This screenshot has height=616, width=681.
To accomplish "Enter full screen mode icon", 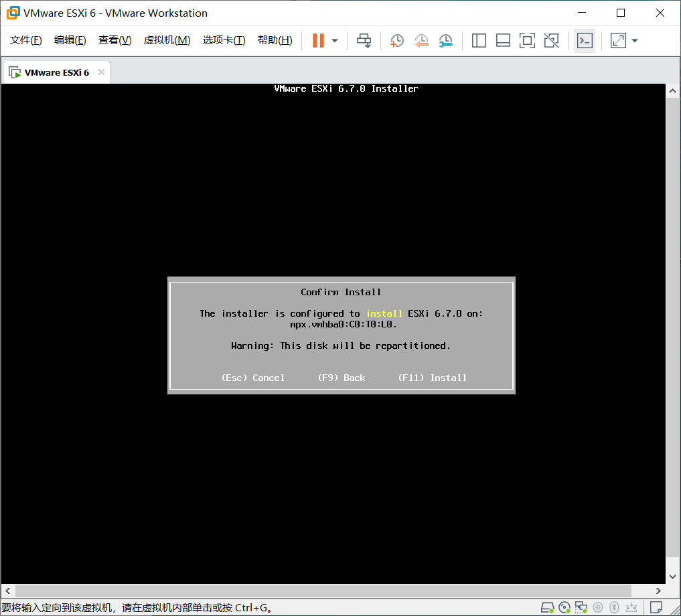I will (527, 41).
